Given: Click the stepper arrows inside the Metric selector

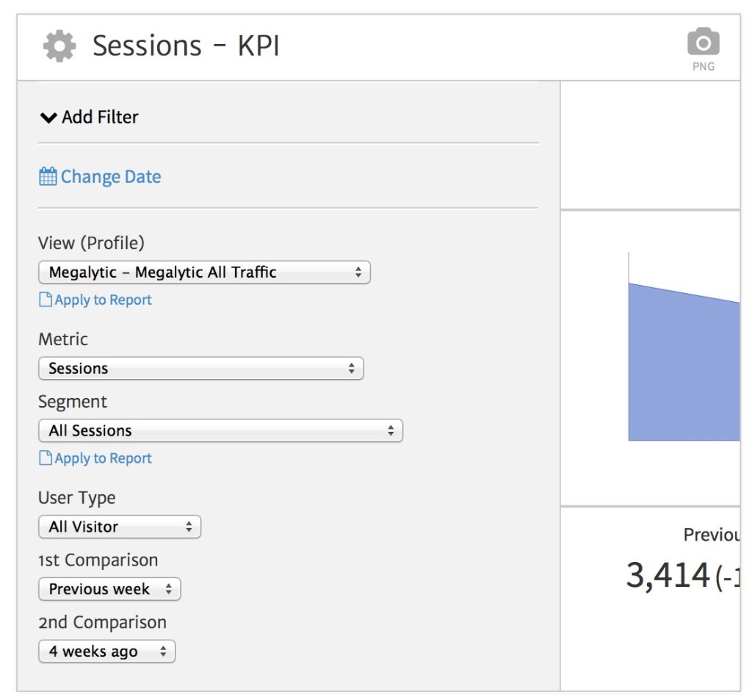Looking at the screenshot, I should (350, 368).
